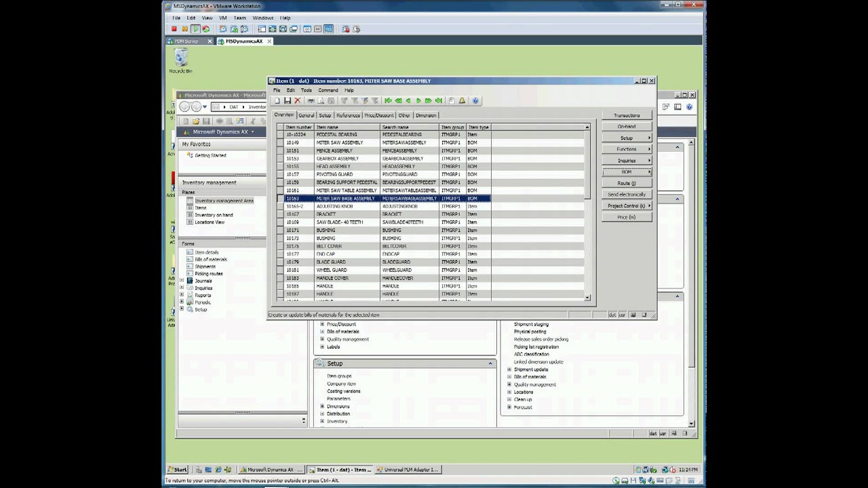This screenshot has height=488, width=868.
Task: Open the Command menu in Item window
Action: tap(328, 90)
